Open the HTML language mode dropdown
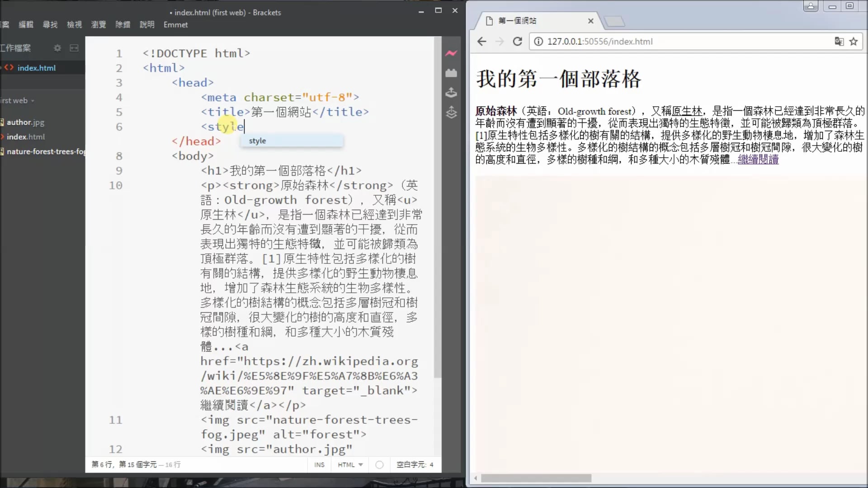The image size is (868, 488). (350, 465)
